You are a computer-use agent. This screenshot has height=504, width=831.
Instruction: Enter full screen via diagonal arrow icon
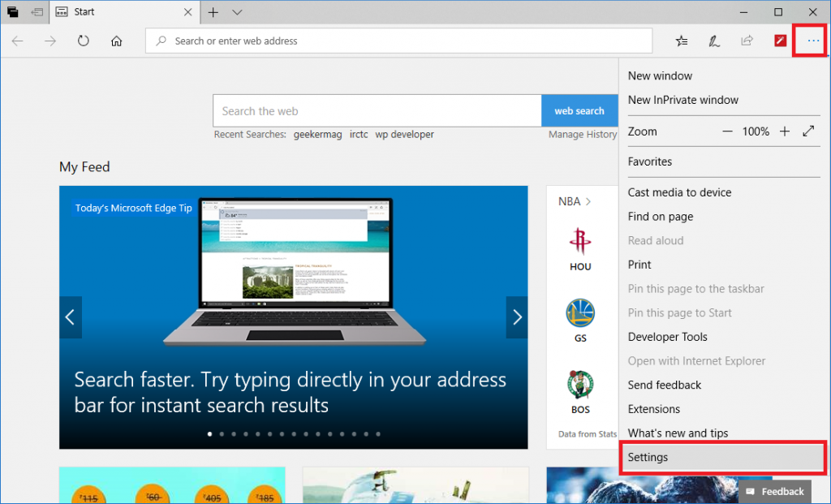pos(808,131)
